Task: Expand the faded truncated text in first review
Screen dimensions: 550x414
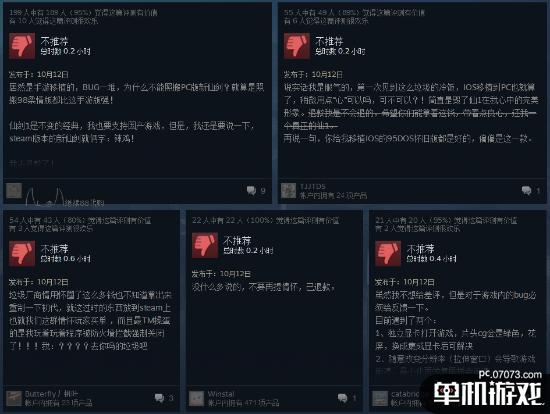Action: tap(31, 163)
